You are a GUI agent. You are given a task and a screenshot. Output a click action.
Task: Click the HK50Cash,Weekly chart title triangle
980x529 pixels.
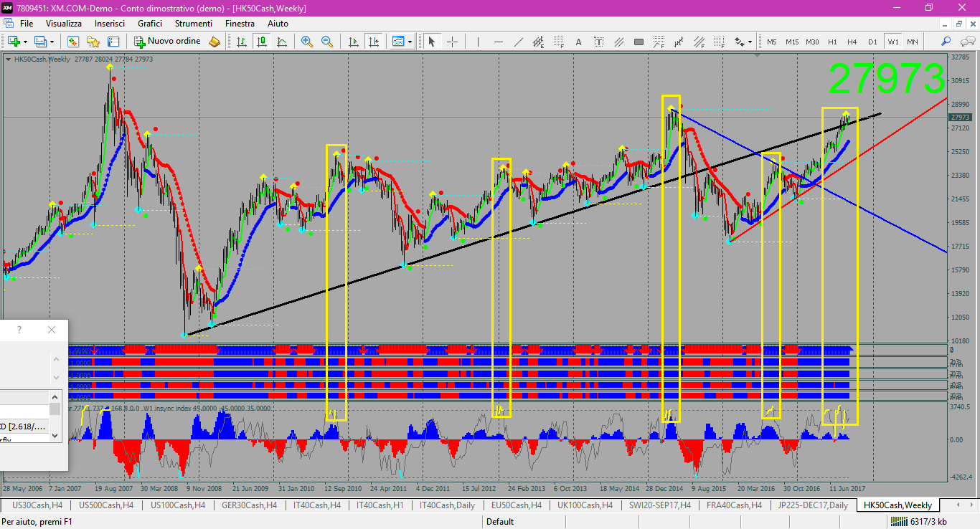point(8,59)
